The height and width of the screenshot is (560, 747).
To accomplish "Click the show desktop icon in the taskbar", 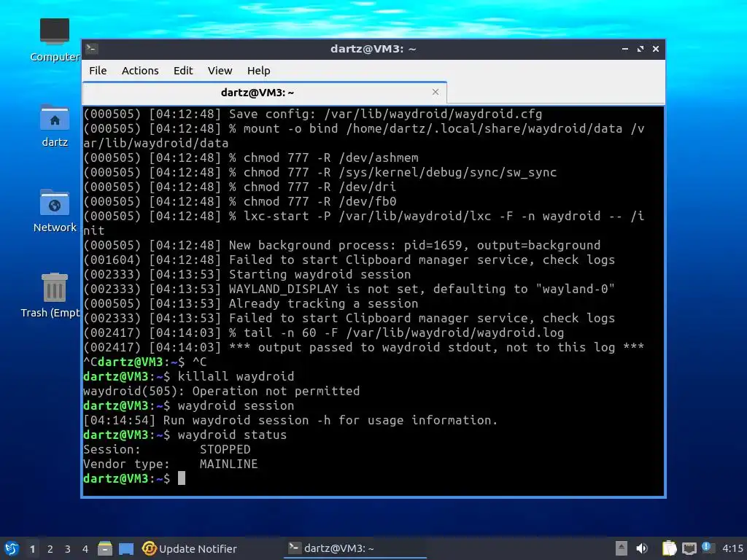I will coord(126,548).
